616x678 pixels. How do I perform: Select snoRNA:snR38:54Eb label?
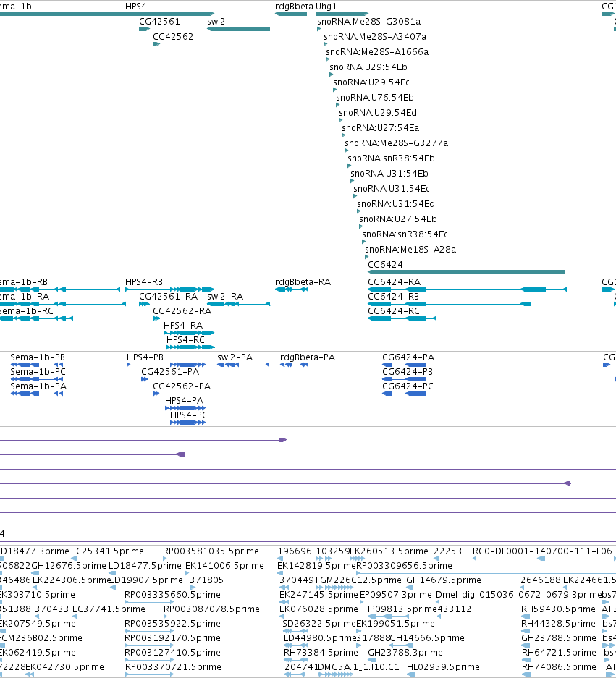coord(391,158)
